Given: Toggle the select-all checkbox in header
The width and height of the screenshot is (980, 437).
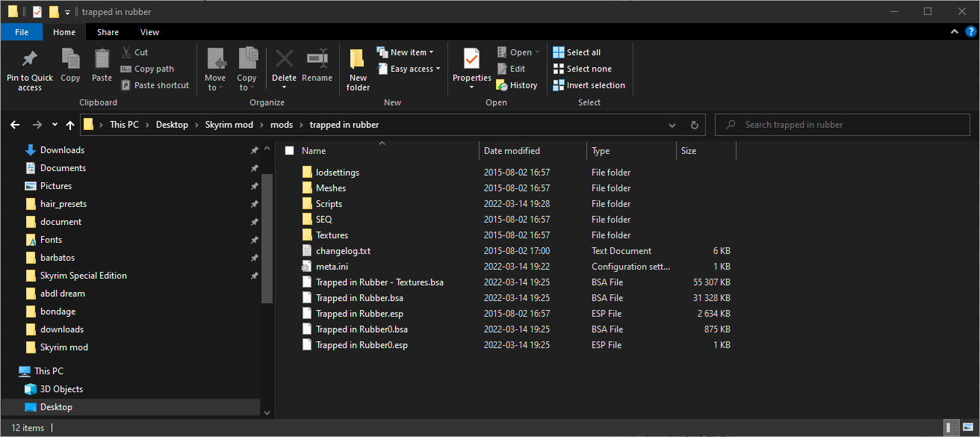Looking at the screenshot, I should tap(290, 151).
